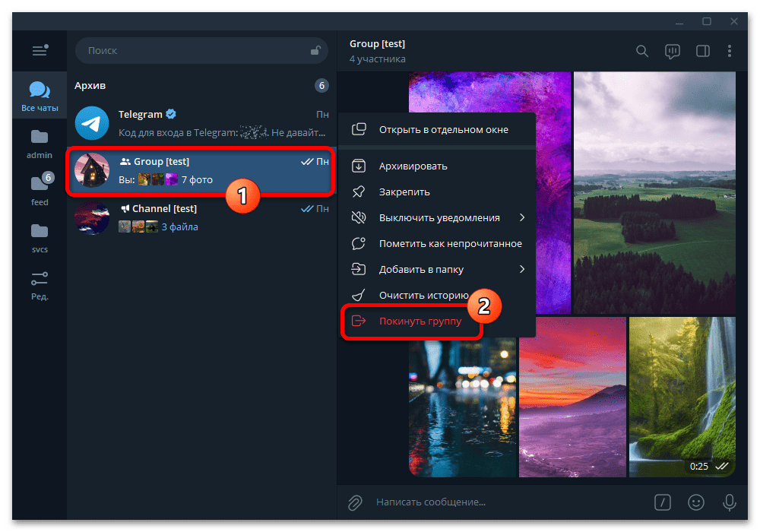Open the Channel [test] chat
760x532 pixels.
point(201,217)
